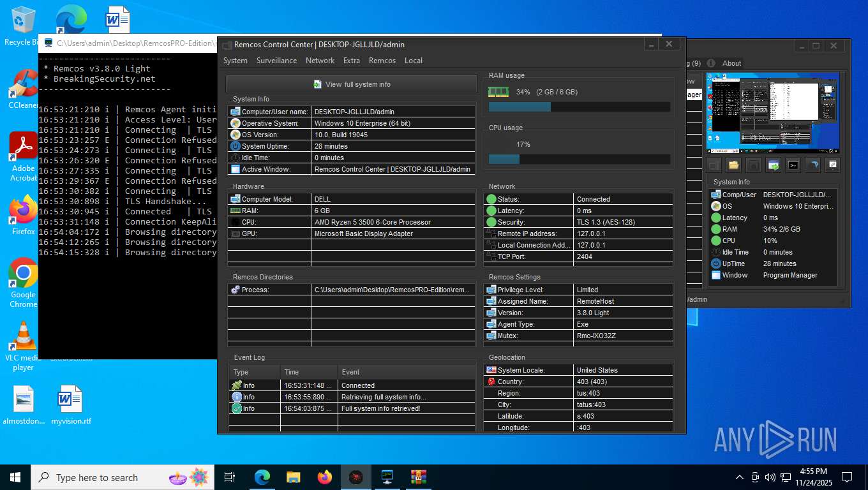The image size is (868, 490).
Task: Launch the command line icon under preview
Action: (x=793, y=165)
